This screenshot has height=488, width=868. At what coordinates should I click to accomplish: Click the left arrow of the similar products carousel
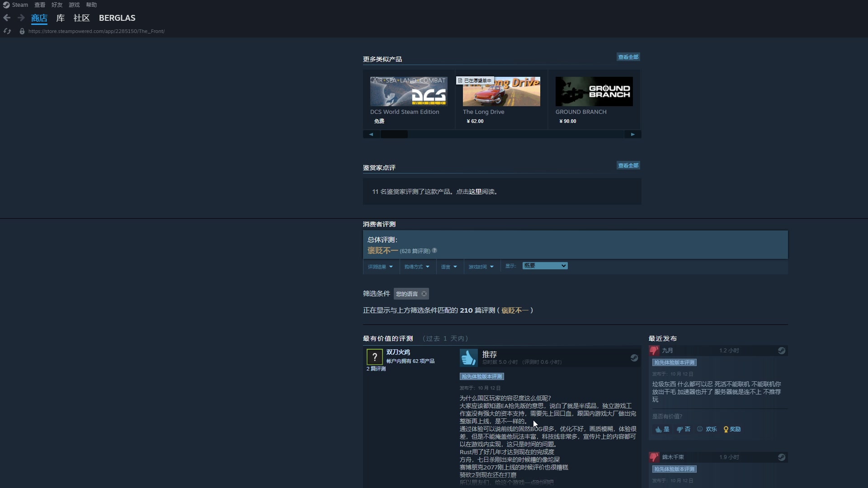coord(371,134)
